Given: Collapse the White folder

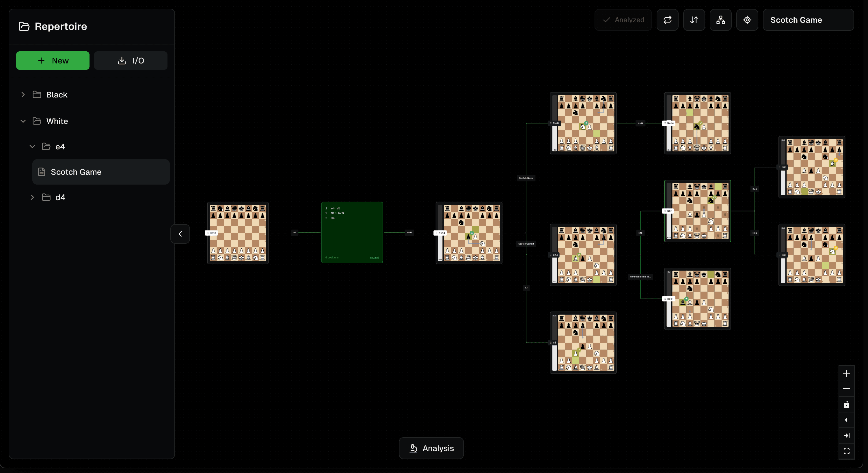Looking at the screenshot, I should click(23, 121).
